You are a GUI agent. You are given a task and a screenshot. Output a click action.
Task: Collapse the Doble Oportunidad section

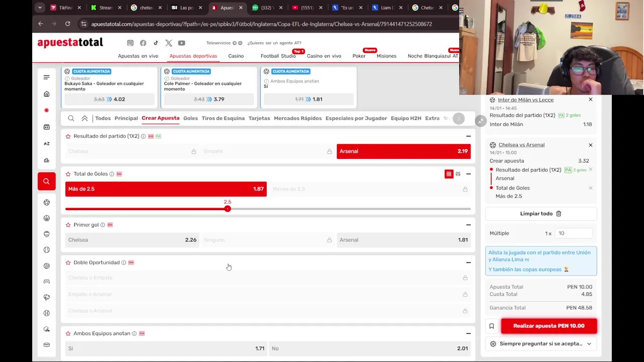click(x=468, y=262)
